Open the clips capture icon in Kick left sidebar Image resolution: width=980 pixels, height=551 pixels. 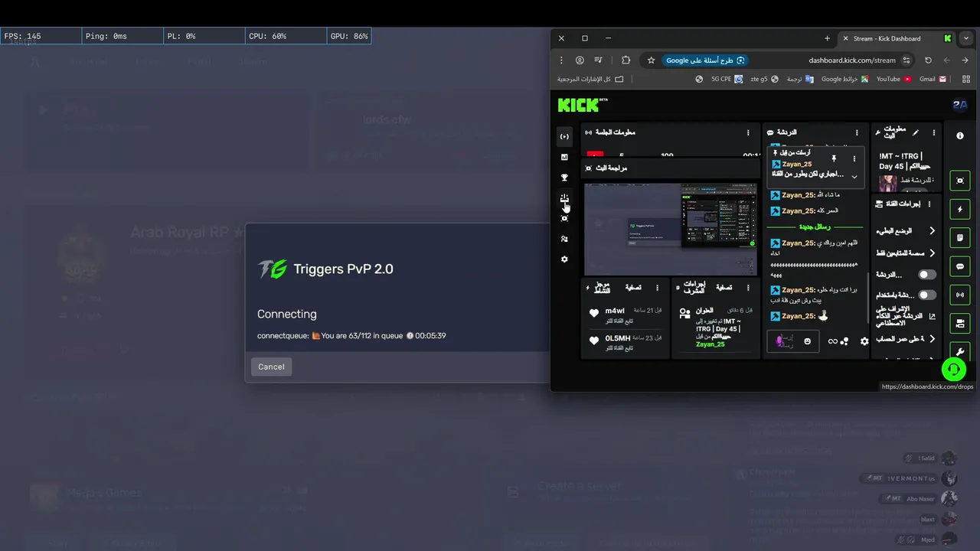coord(564,218)
